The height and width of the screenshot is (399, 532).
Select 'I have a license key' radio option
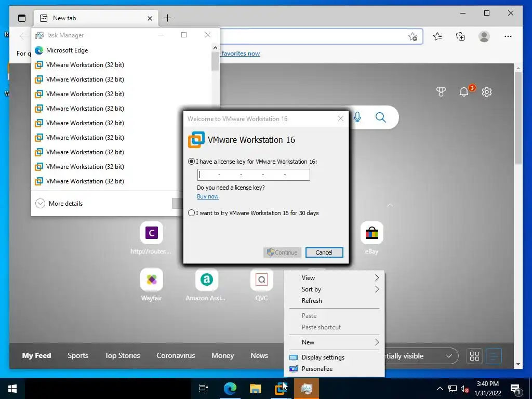[191, 162]
